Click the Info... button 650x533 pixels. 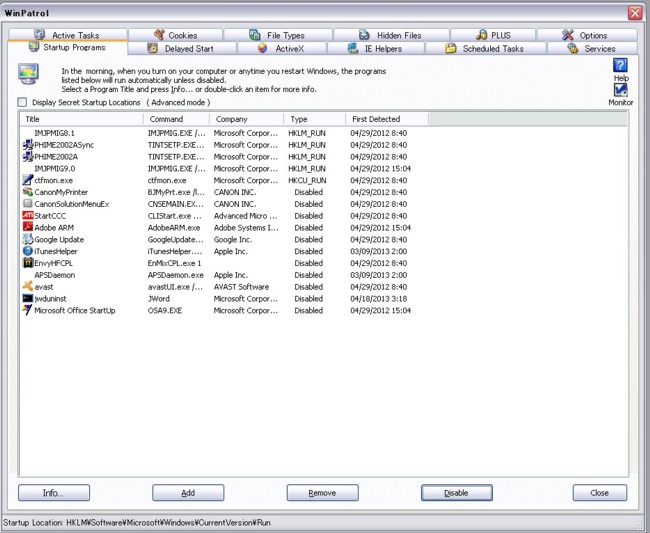point(54,493)
